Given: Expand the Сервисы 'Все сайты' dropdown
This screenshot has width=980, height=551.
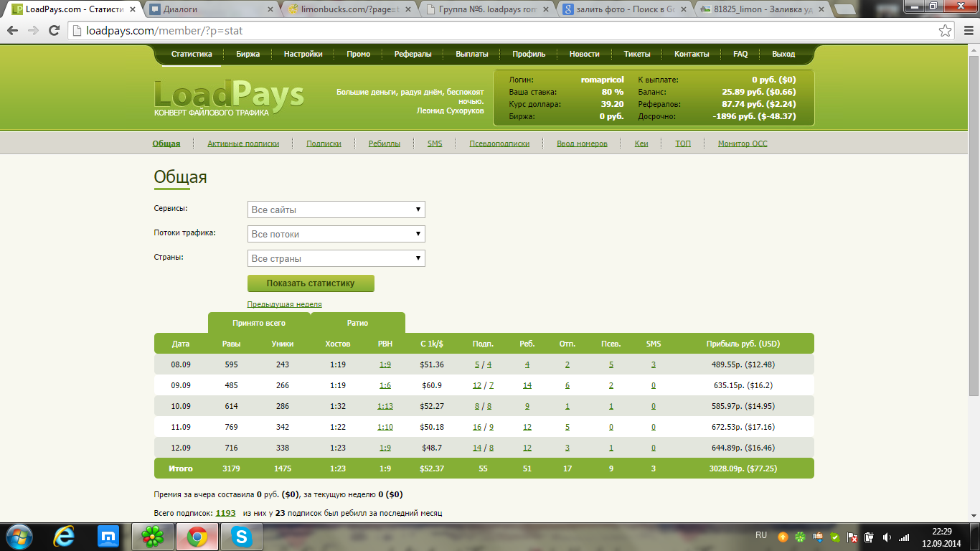Looking at the screenshot, I should click(336, 209).
